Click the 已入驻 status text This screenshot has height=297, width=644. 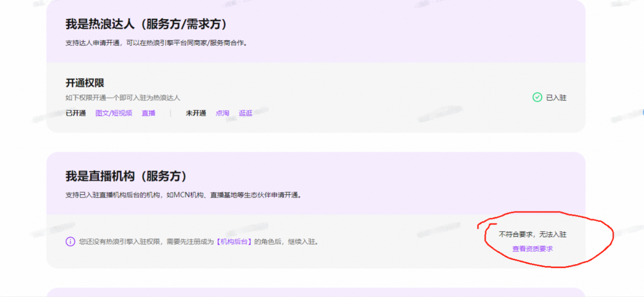click(556, 98)
